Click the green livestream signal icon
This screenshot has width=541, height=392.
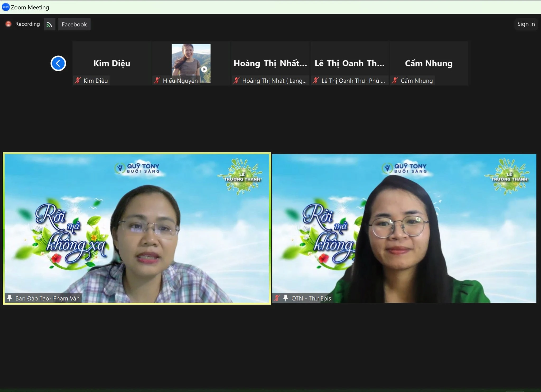pyautogui.click(x=49, y=24)
